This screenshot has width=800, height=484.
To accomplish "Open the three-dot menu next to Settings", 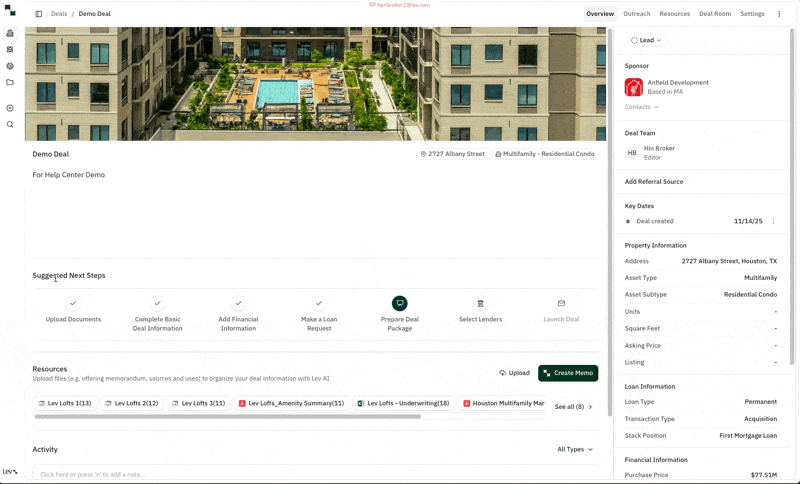I will [779, 14].
